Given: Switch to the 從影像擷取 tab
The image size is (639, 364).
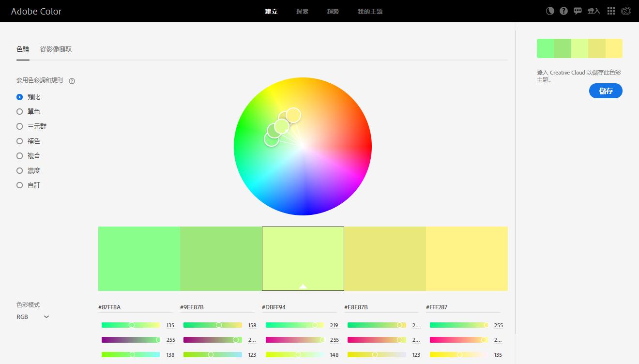Looking at the screenshot, I should [x=56, y=49].
